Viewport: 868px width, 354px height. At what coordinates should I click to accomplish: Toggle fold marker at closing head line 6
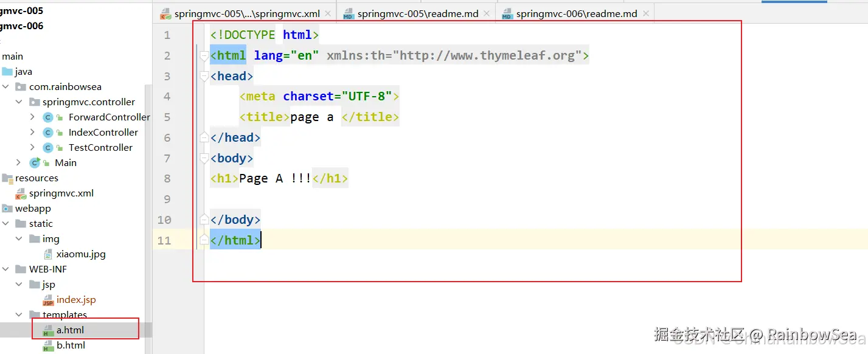pyautogui.click(x=204, y=138)
